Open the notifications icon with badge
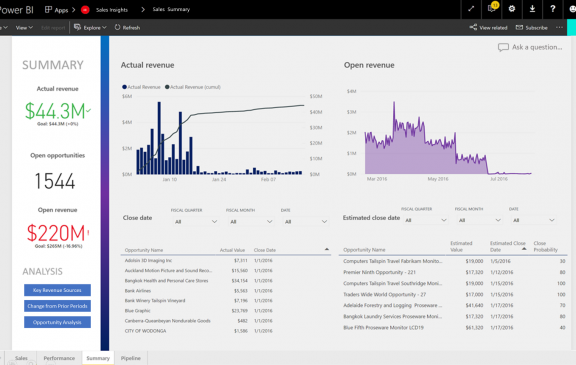 [x=492, y=8]
